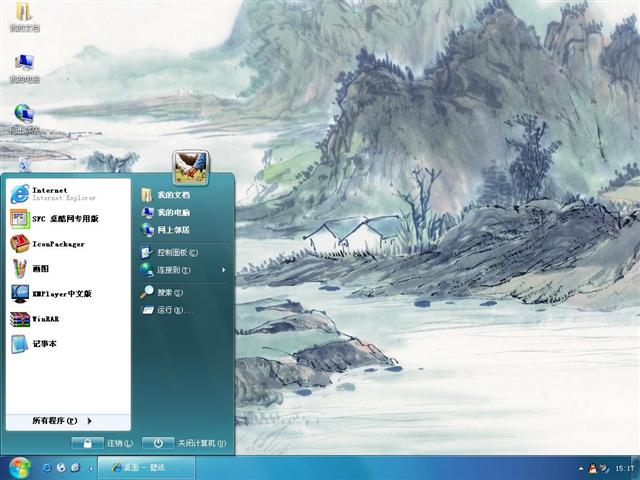
Task: Click the globe icon in Quick Launch
Action: tap(61, 468)
